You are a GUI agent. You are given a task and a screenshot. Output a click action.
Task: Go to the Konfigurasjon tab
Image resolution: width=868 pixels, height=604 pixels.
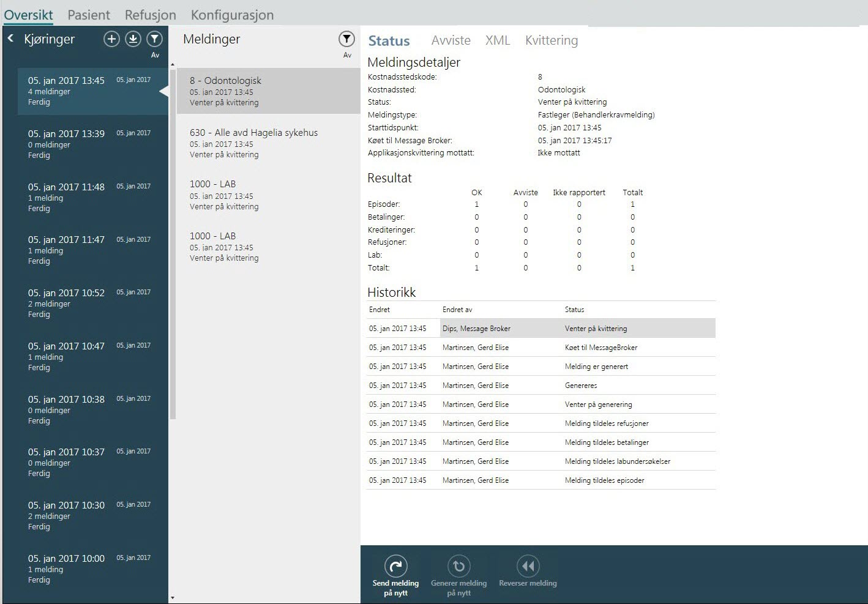point(232,15)
